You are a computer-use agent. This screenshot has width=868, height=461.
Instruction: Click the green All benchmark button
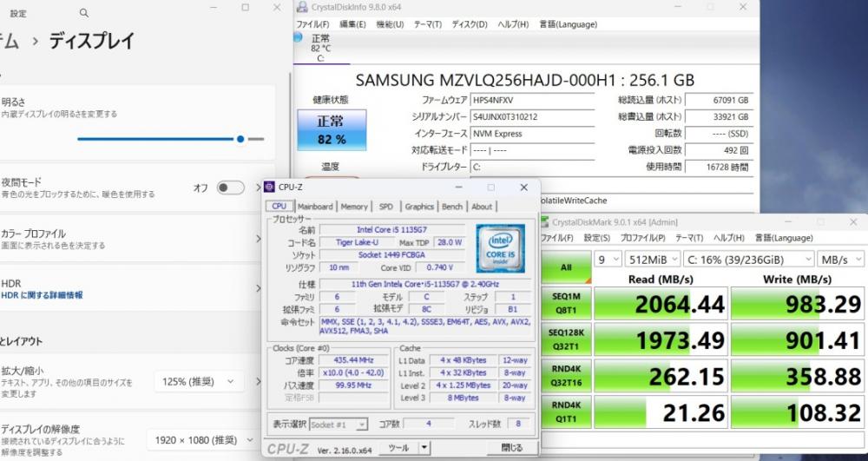coord(566,267)
